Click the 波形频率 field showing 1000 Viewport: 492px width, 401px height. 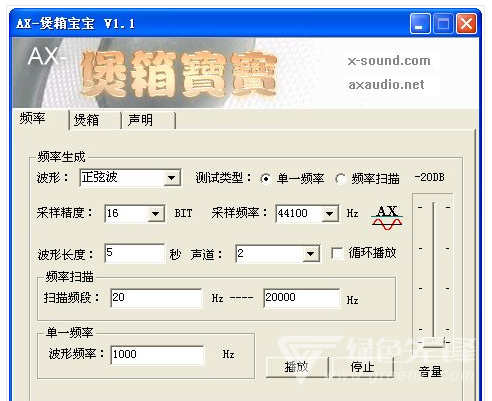[157, 355]
